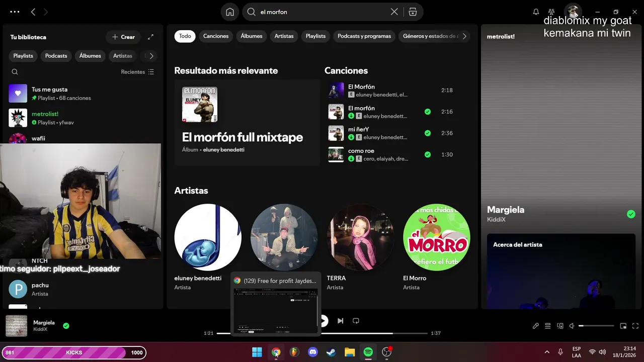This screenshot has height=362, width=644.
Task: Filter library by Artistas chip
Action: [123, 56]
